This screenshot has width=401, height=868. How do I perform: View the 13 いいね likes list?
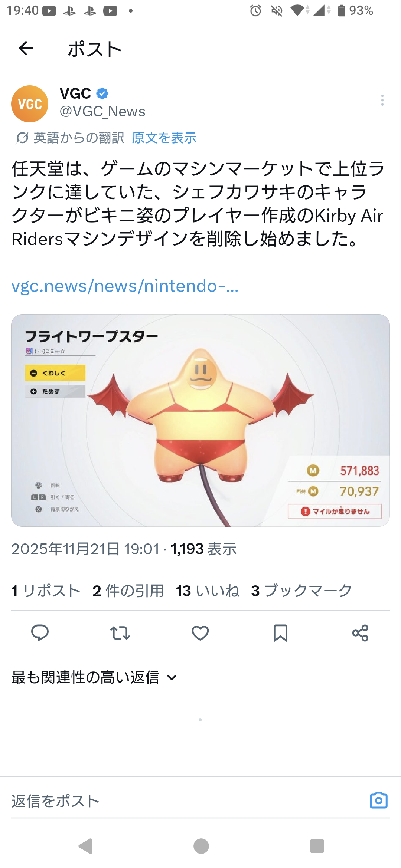click(x=208, y=591)
